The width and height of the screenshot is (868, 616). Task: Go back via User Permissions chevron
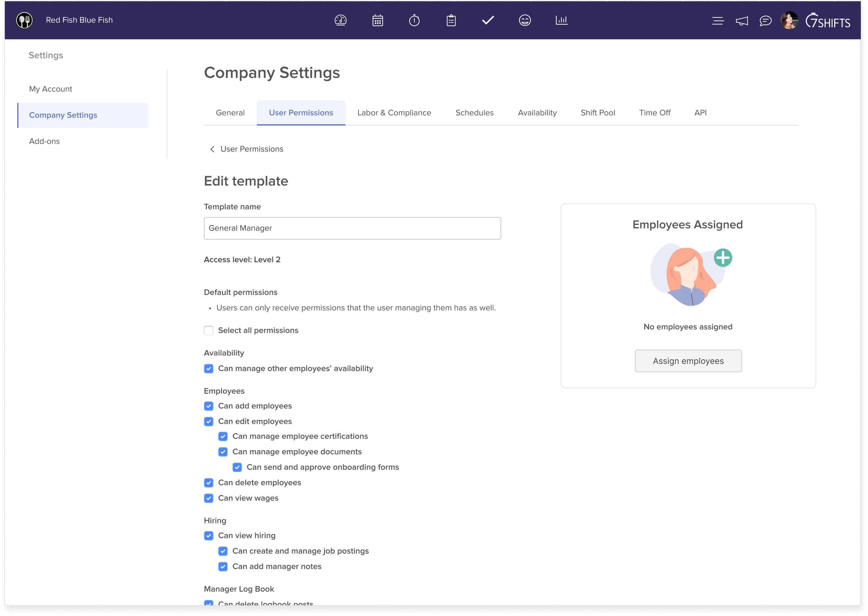click(x=212, y=149)
